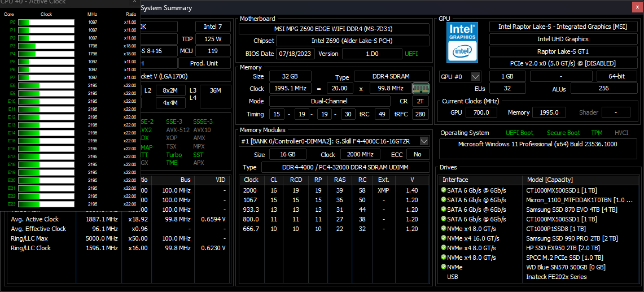Expand the memory module selection dropdown
Screen dimensions: 644x292
(x=424, y=141)
